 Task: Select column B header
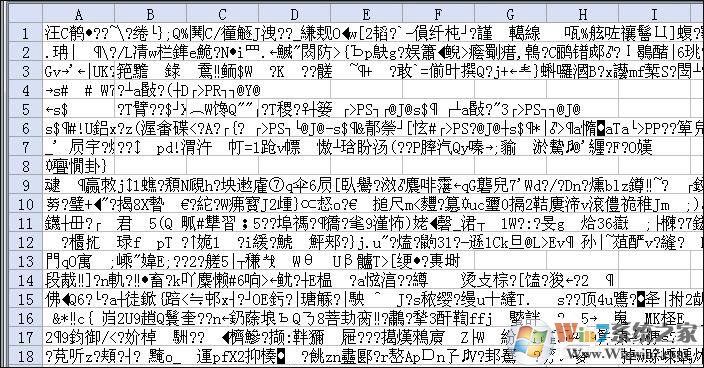click(x=150, y=14)
